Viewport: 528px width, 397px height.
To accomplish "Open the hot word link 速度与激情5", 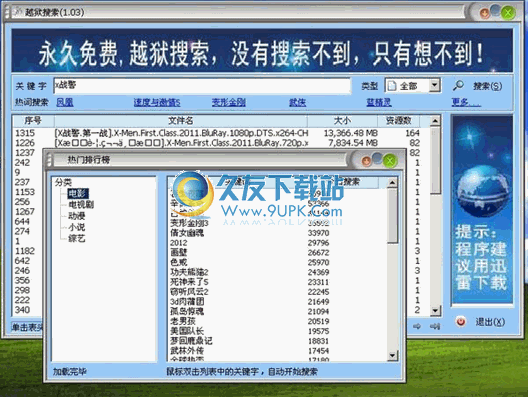I will 157,102.
